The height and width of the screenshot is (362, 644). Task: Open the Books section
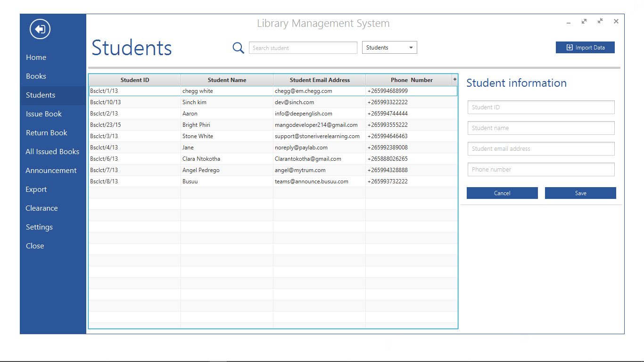[x=36, y=76]
